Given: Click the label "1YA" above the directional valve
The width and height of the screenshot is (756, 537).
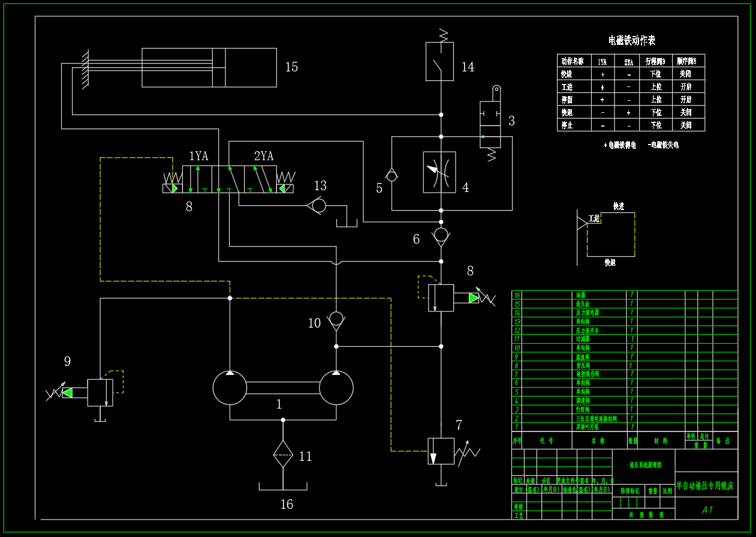Looking at the screenshot, I should [x=198, y=156].
